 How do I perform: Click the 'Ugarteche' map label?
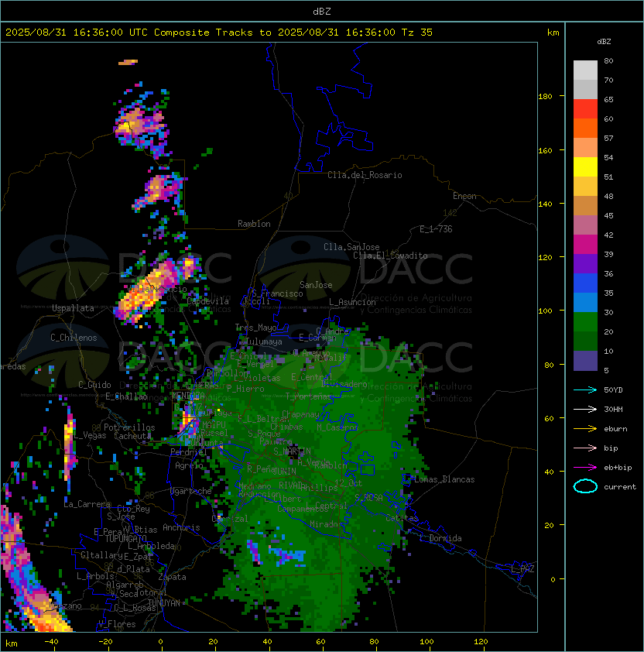click(x=191, y=491)
